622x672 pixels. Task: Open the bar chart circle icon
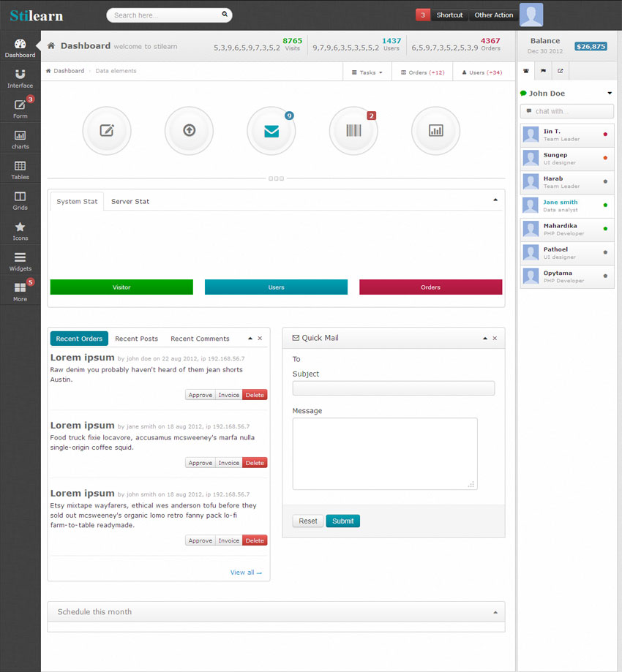click(436, 131)
